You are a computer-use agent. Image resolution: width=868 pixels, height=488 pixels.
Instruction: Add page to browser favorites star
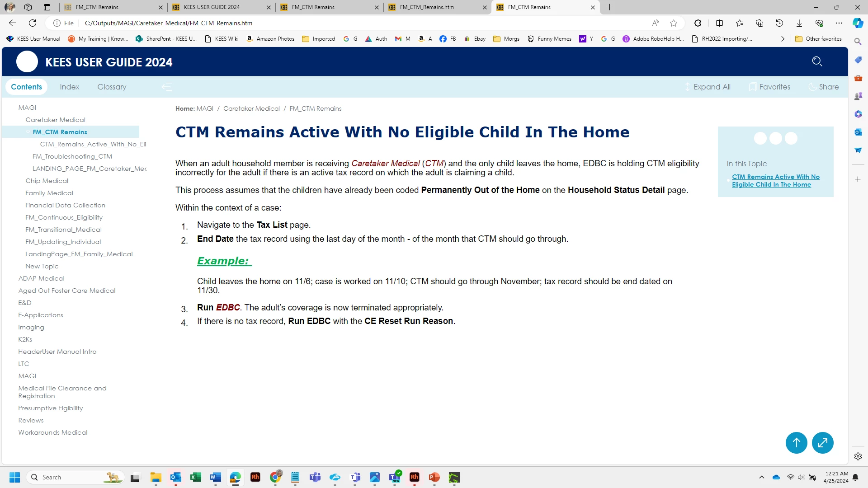(x=674, y=23)
